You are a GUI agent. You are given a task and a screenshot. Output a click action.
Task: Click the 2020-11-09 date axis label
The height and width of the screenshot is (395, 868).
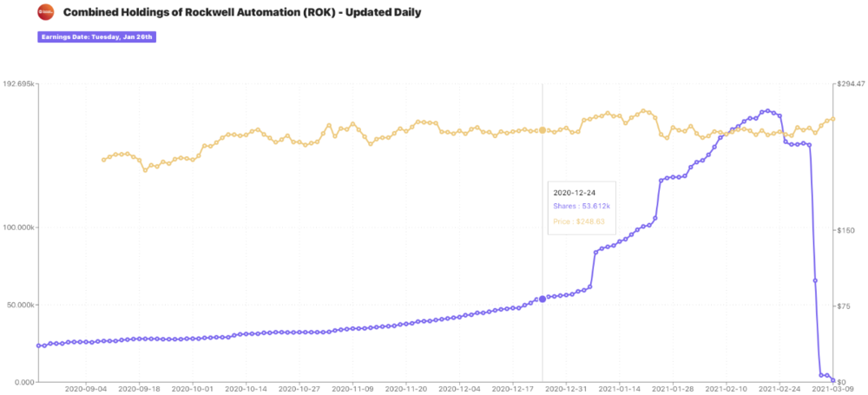click(353, 390)
